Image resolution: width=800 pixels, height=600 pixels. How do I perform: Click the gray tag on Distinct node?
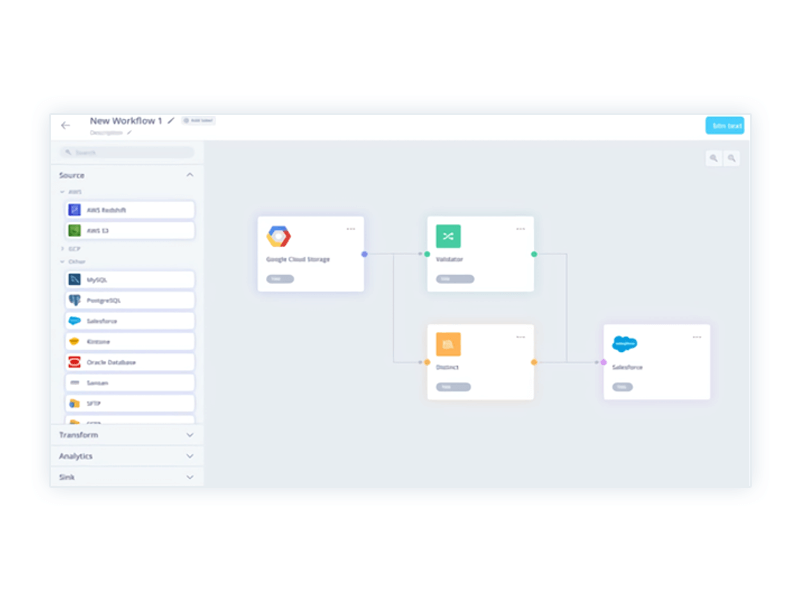(454, 387)
